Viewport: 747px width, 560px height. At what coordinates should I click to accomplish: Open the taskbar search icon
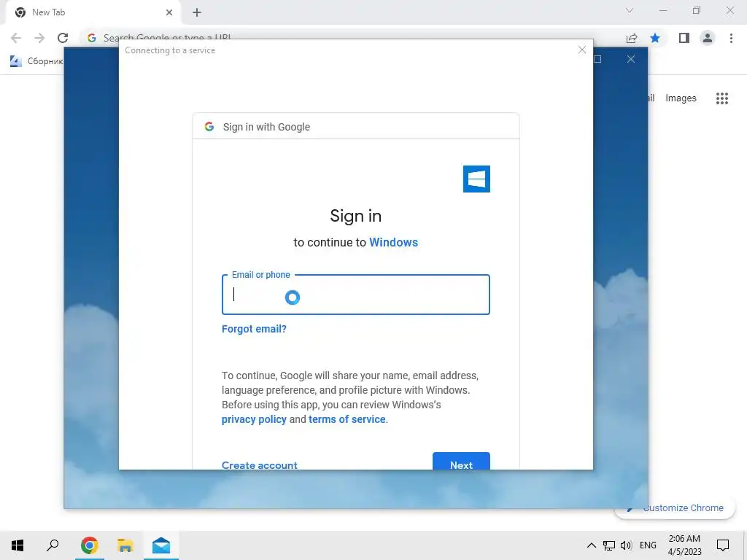point(53,545)
